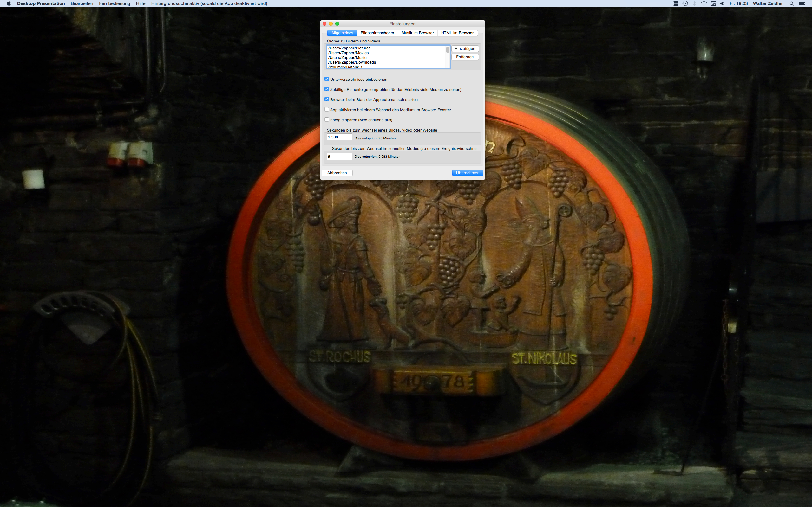Uncheck Unterverzeichnisse einbeziehen checkbox
This screenshot has width=812, height=507.
(x=326, y=79)
